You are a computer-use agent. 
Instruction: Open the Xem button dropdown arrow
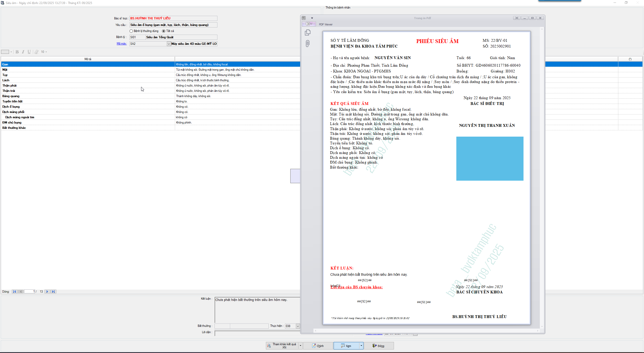[361, 346]
